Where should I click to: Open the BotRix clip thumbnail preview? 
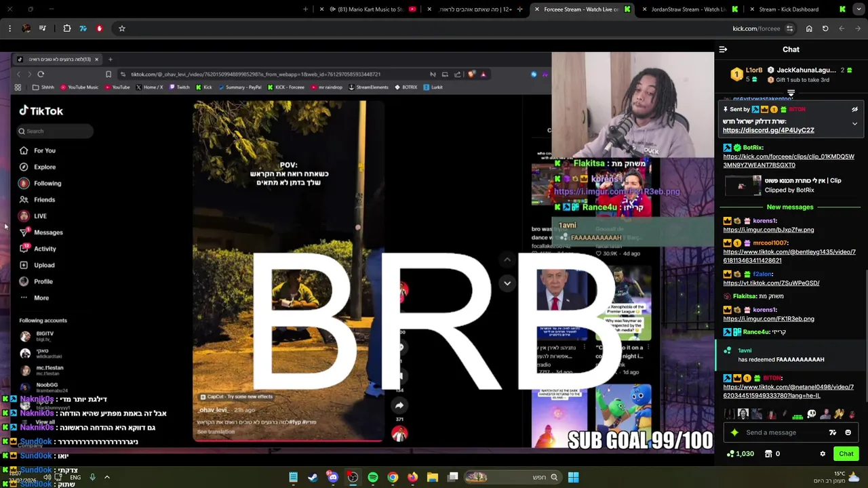pyautogui.click(x=743, y=186)
